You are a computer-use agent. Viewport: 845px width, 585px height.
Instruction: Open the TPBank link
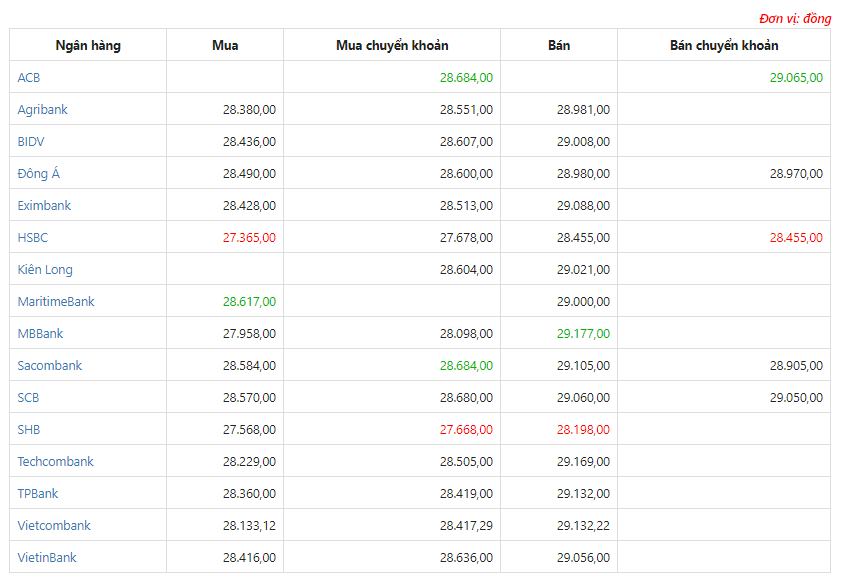pos(38,493)
